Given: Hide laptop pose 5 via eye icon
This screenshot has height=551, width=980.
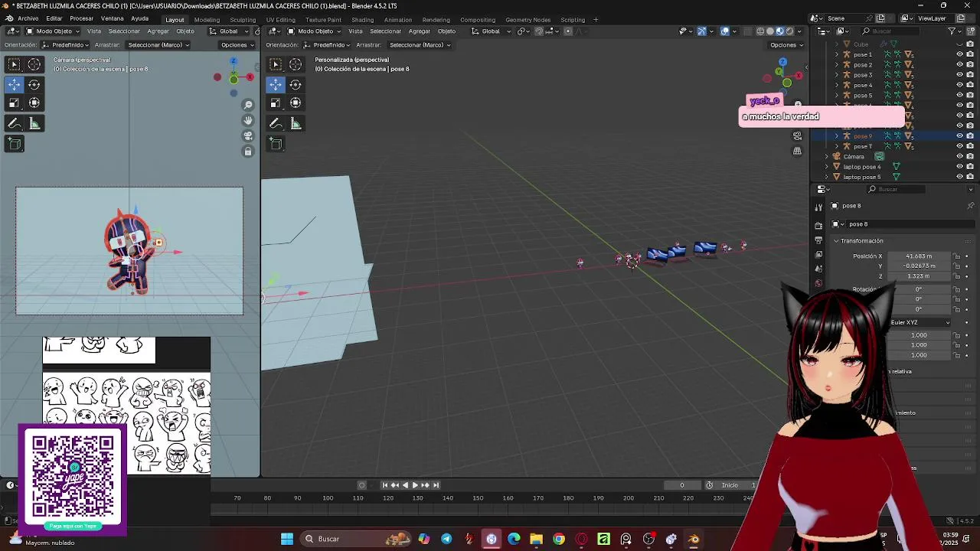Looking at the screenshot, I should 959,177.
